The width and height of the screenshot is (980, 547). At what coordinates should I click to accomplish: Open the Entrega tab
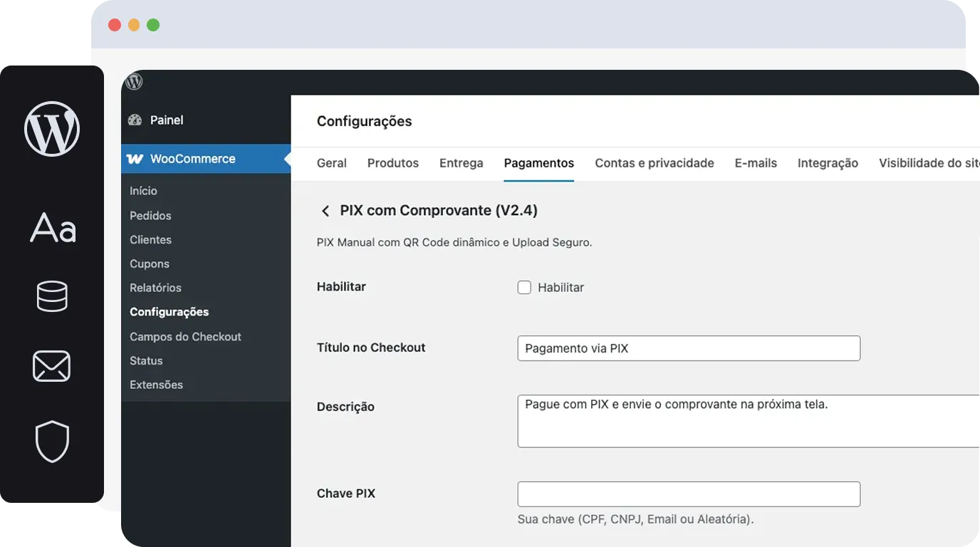(462, 163)
